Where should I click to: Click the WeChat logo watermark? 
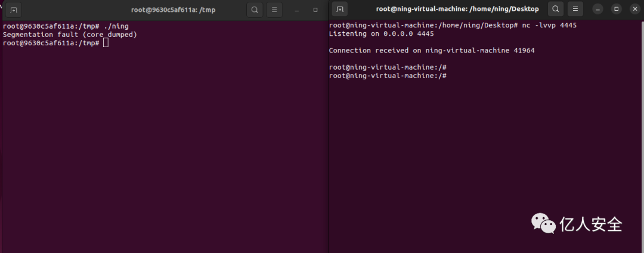tap(543, 223)
